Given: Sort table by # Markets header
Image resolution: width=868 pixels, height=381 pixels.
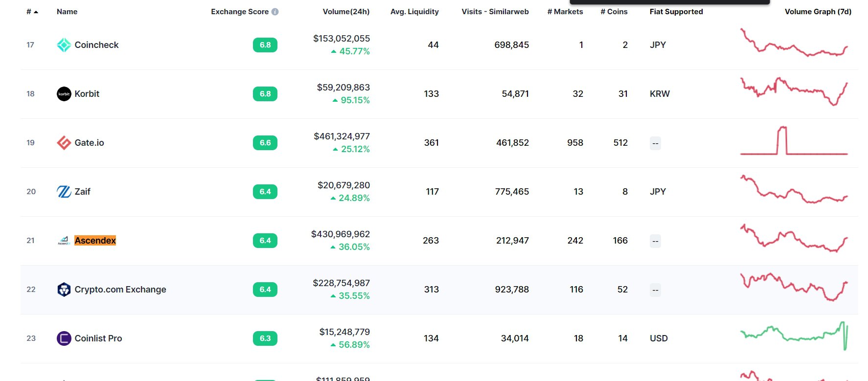Looking at the screenshot, I should click(565, 12).
